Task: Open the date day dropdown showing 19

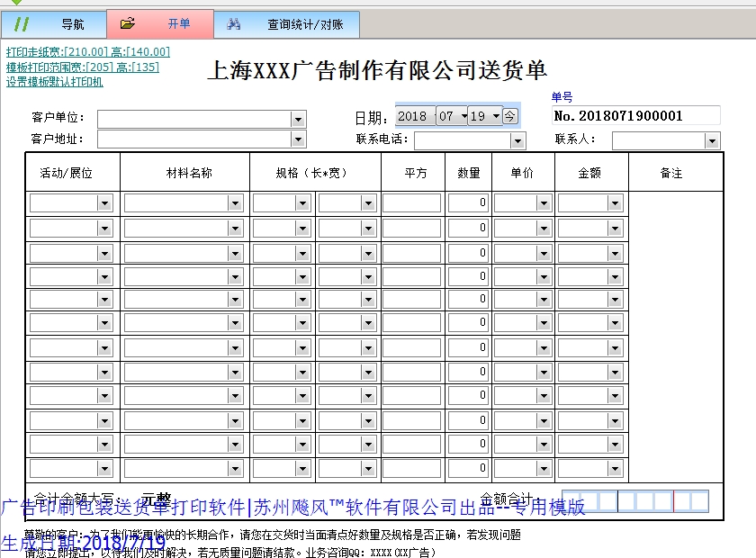Action: [x=495, y=116]
